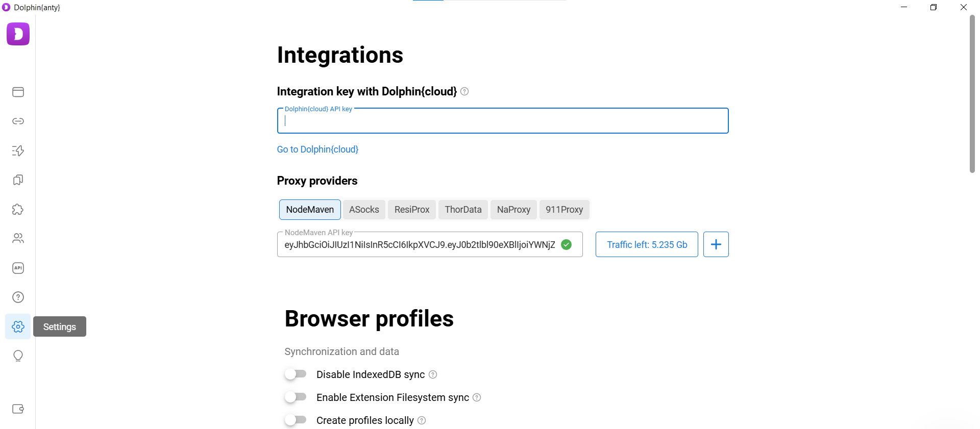Viewport: 980px width, 429px height.
Task: Click the Synchronization and data label
Action: click(x=341, y=351)
